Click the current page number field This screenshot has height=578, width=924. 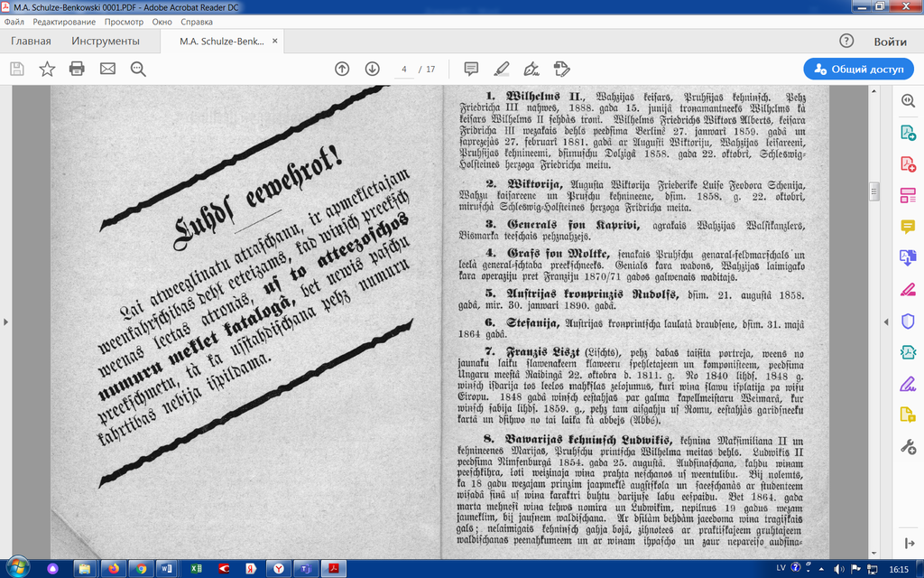point(405,69)
